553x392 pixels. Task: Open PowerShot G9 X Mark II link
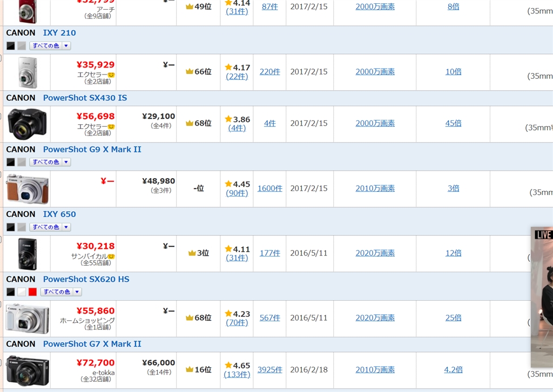point(92,149)
